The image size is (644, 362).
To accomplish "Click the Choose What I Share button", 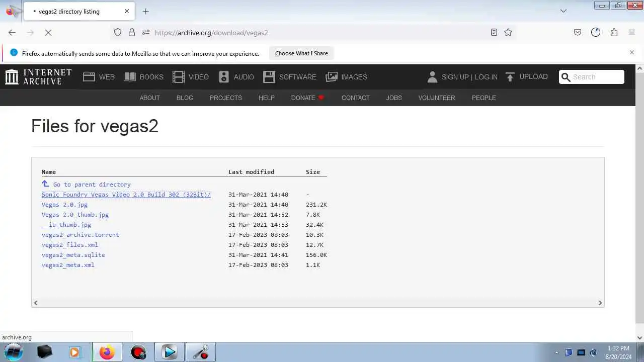I will [x=301, y=53].
